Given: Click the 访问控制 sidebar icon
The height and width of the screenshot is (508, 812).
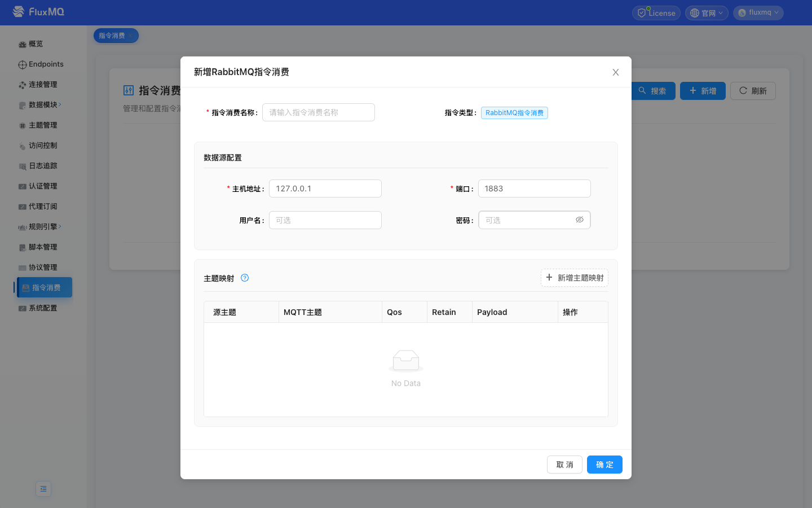Looking at the screenshot, I should (x=23, y=146).
